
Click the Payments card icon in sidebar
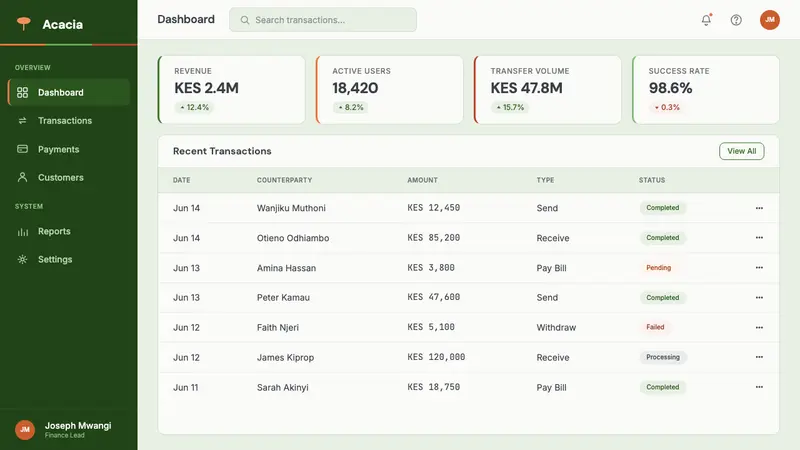pos(22,149)
